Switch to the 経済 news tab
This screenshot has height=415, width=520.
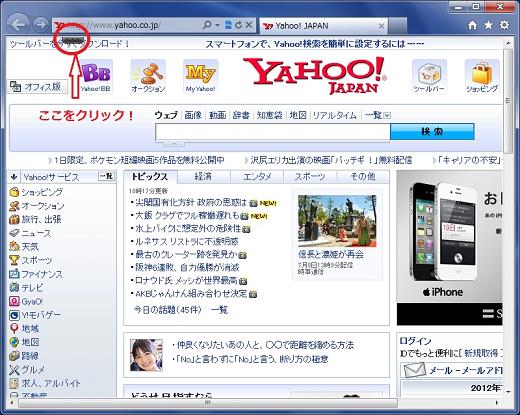203,176
